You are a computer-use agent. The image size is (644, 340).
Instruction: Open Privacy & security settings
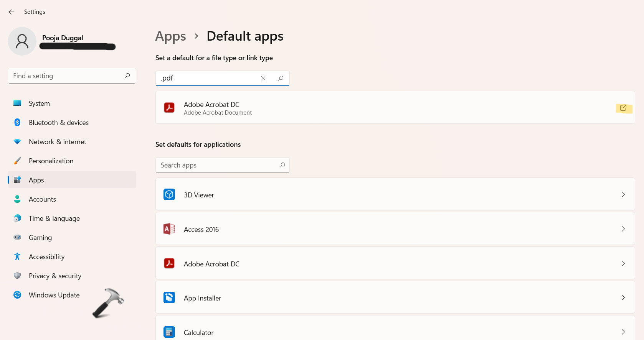[55, 276]
